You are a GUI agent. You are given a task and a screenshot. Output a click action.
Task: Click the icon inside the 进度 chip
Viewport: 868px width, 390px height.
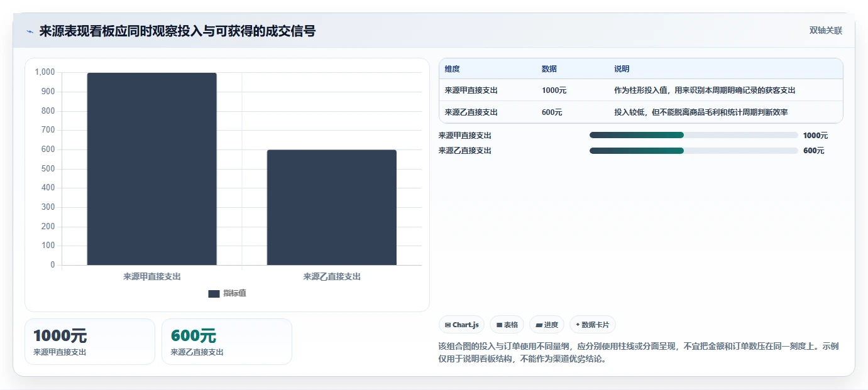(539, 325)
